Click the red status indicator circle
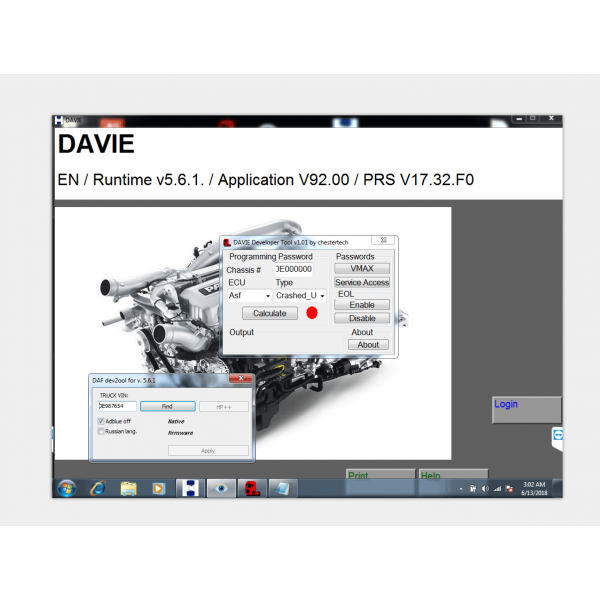 (312, 313)
